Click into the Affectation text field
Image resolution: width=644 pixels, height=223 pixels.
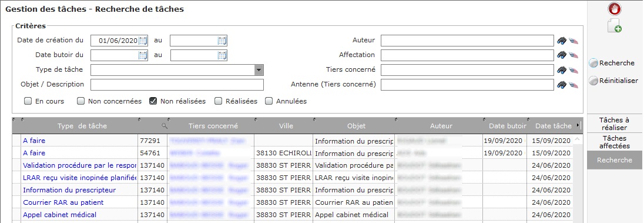tap(467, 55)
